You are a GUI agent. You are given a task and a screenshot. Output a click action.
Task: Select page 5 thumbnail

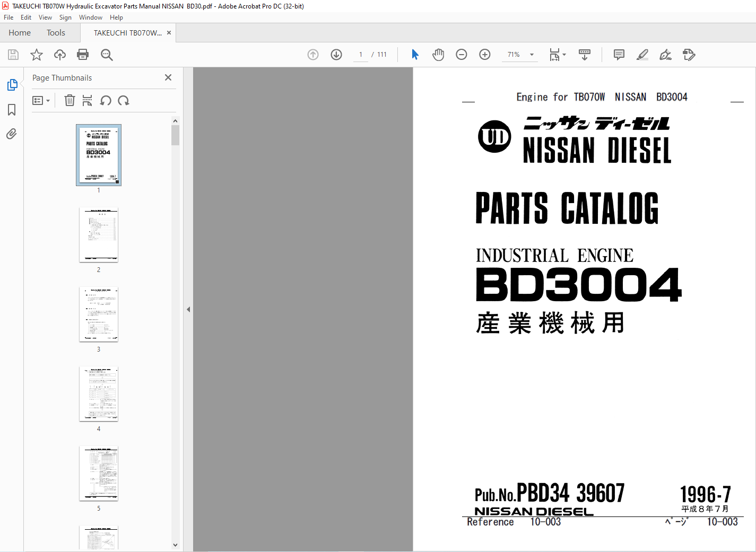99,473
